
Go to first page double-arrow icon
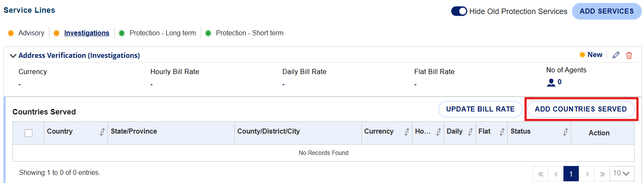[540, 174]
